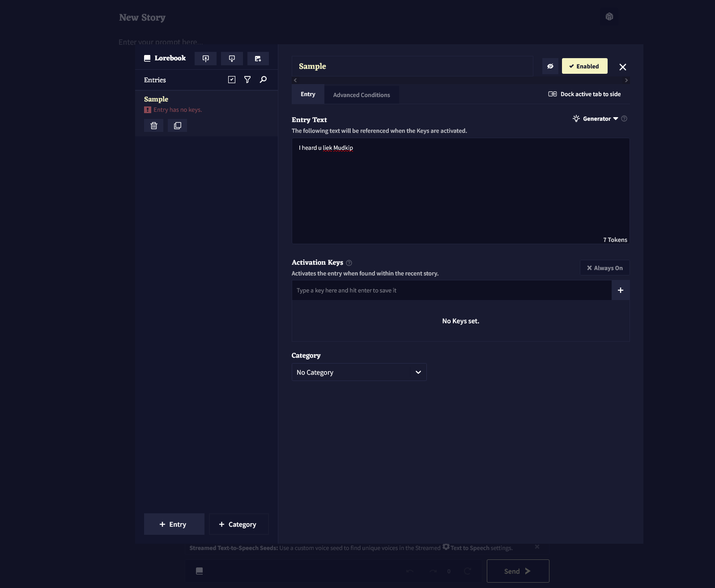Click the Lorebook title icon

[x=147, y=58]
